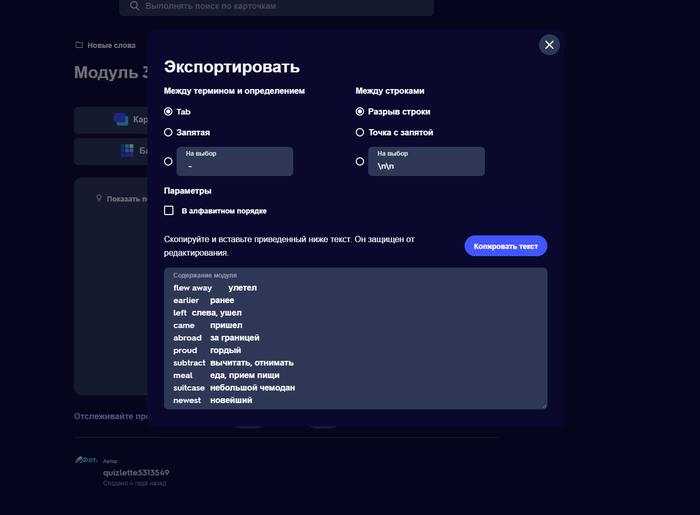Click inside the module content text area
This screenshot has width=700, height=515.
(355, 340)
